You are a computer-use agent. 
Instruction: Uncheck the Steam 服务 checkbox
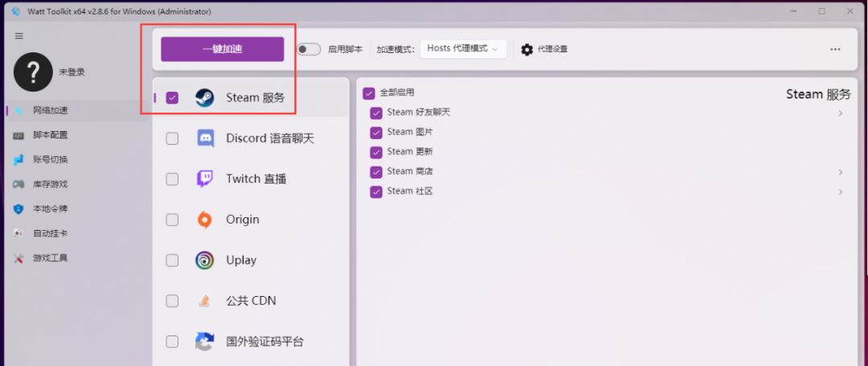[172, 98]
